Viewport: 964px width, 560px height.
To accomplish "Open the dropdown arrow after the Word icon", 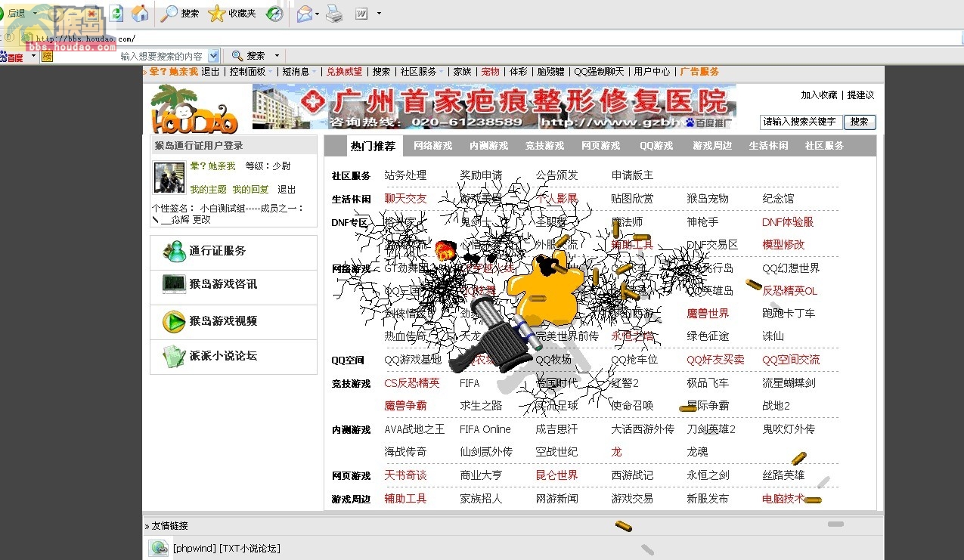I will click(x=379, y=14).
